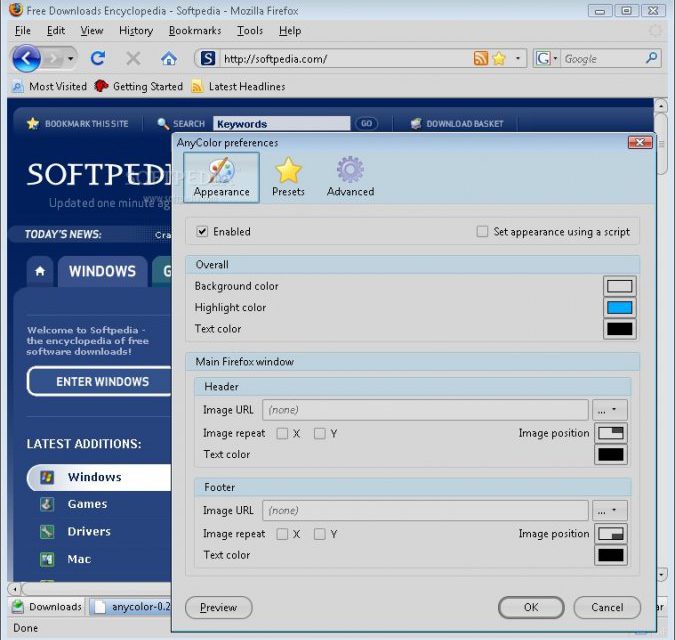Viewport: 675px width, 640px height.
Task: Click the RSS feed icon in address bar
Action: pyautogui.click(x=481, y=59)
